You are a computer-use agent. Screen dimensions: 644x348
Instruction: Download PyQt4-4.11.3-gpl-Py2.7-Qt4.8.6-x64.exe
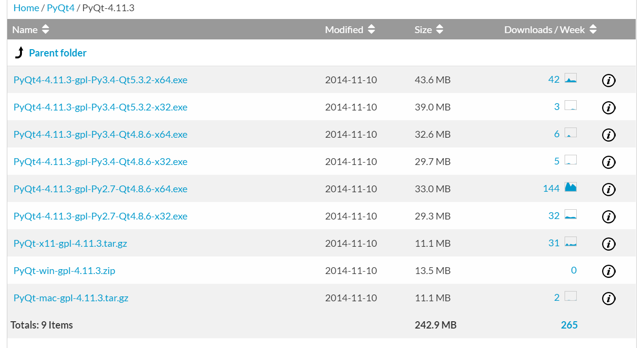(x=100, y=189)
